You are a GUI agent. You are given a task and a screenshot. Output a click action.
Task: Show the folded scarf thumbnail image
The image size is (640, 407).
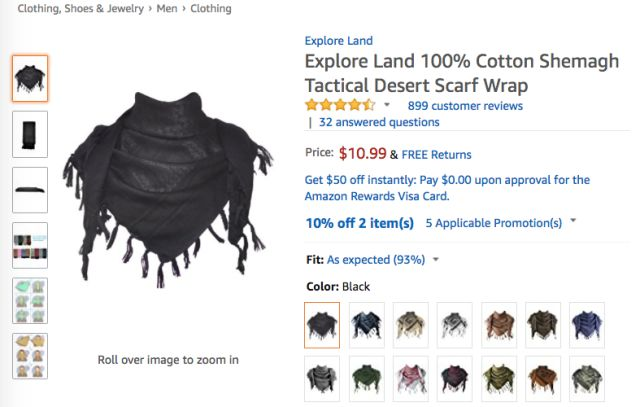click(x=30, y=134)
